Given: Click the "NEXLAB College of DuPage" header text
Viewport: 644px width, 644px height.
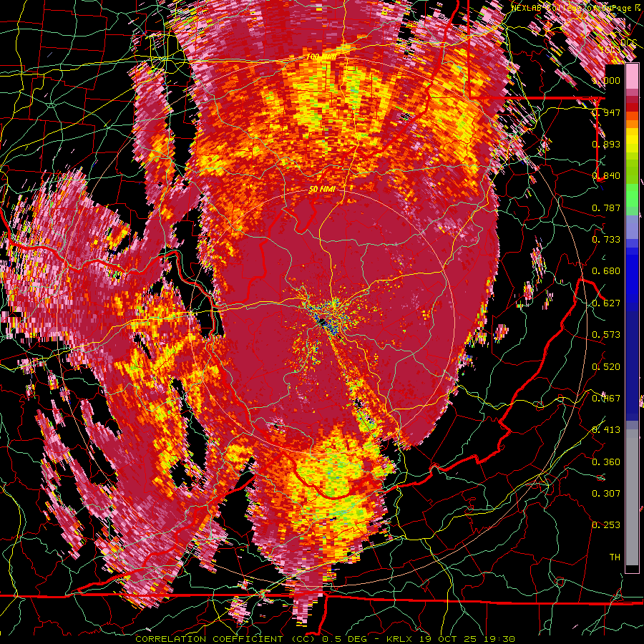Looking at the screenshot, I should (x=571, y=8).
